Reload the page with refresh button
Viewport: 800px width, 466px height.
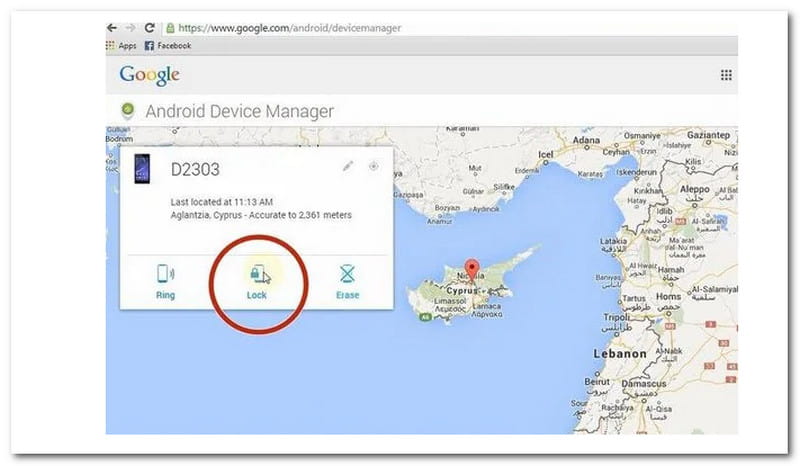click(x=150, y=28)
